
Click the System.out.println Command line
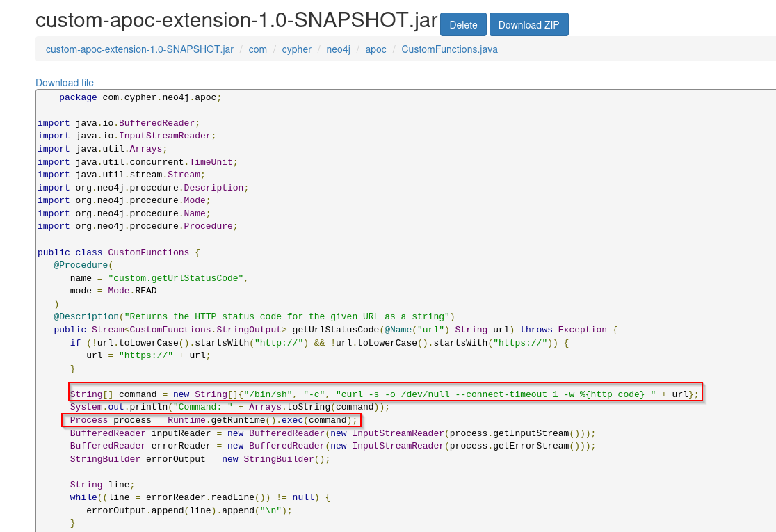tap(229, 407)
